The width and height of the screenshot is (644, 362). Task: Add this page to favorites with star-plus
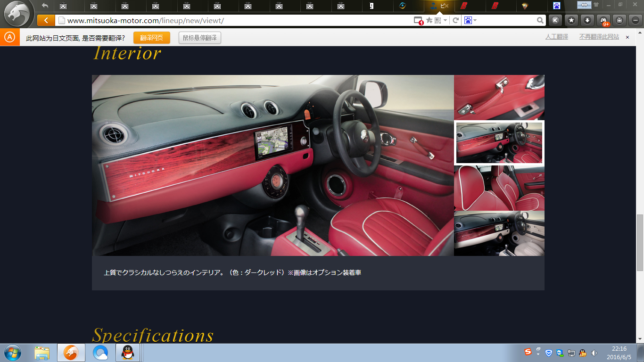click(x=429, y=20)
